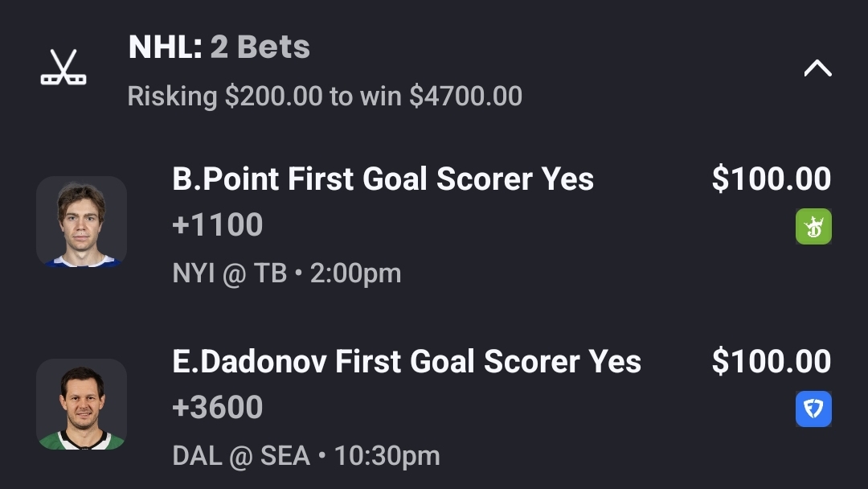Screen dimensions: 868x489
Task: Click the crossed hockey sticks NHL icon
Action: coord(63,68)
